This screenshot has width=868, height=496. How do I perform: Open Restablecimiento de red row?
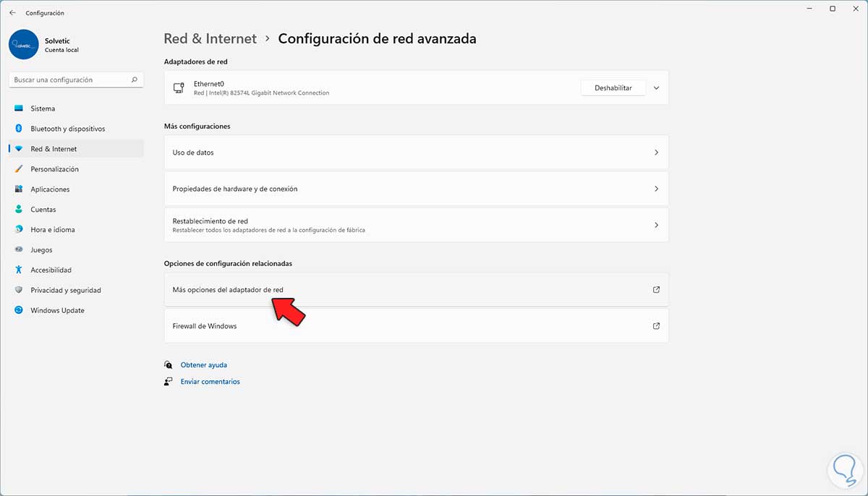point(417,225)
